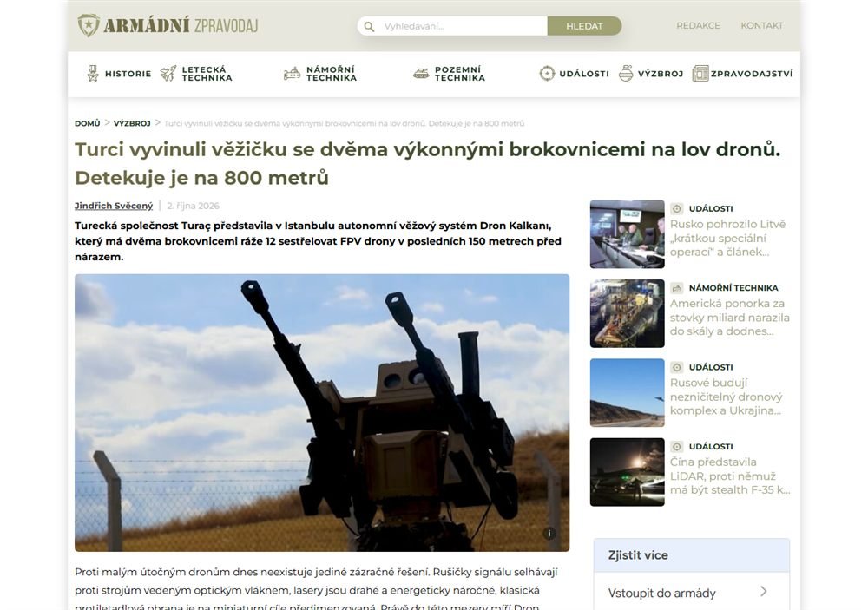The width and height of the screenshot is (868, 610).
Task: Open thumbnail for Rusko pohrozilo Litvě article
Action: 628,234
